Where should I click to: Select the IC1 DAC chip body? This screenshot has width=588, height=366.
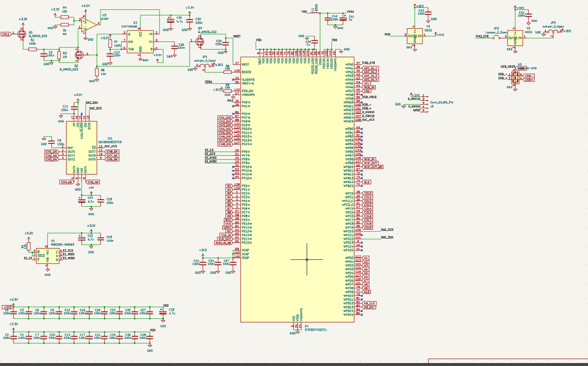click(x=81, y=147)
